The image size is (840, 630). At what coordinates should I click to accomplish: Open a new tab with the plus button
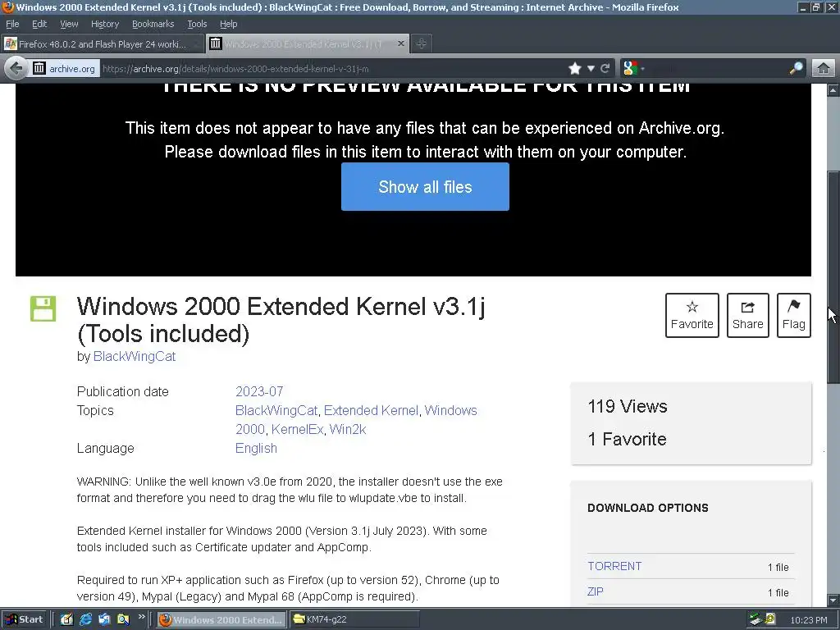point(422,44)
